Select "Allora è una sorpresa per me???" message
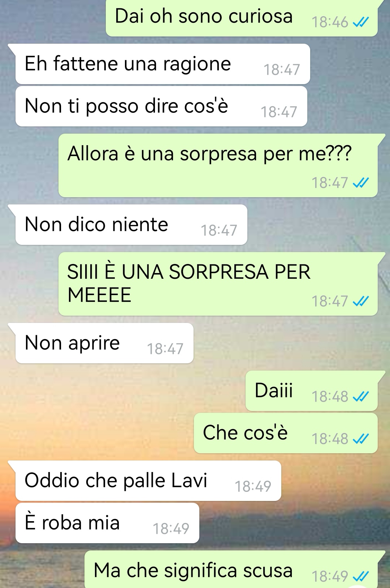The width and height of the screenshot is (390, 588). [x=218, y=165]
